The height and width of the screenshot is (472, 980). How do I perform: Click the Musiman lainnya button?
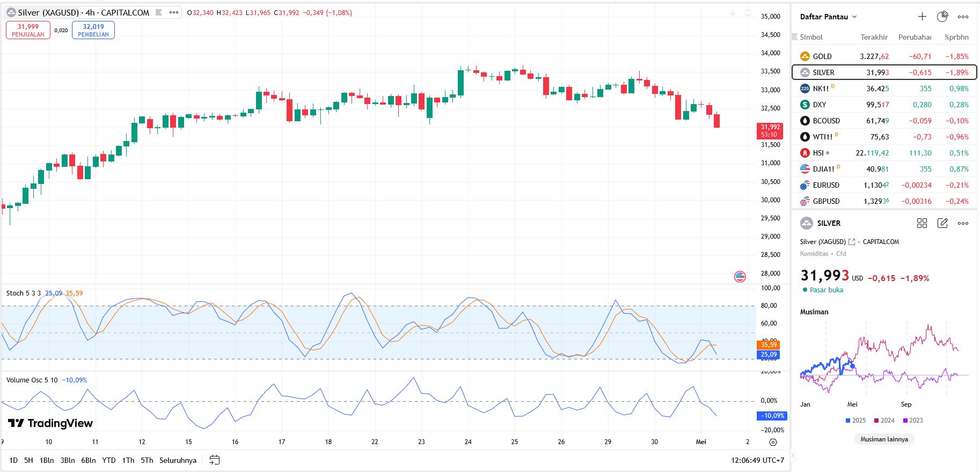884,439
